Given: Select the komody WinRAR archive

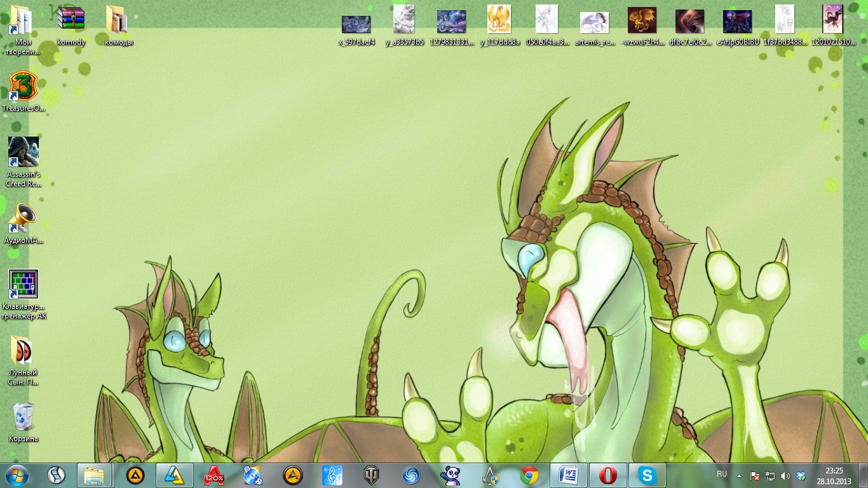Looking at the screenshot, I should point(71,26).
